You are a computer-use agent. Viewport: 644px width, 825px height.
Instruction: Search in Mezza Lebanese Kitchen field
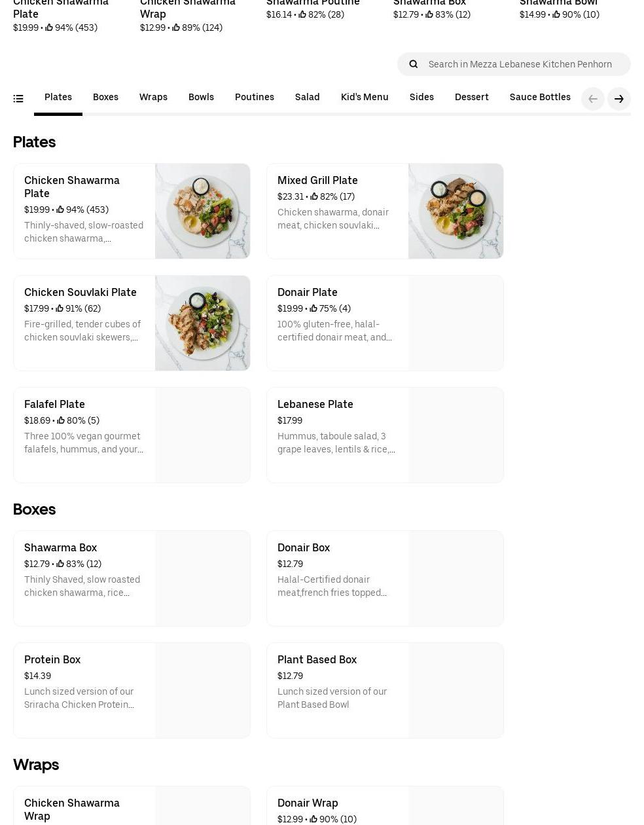[x=520, y=64]
